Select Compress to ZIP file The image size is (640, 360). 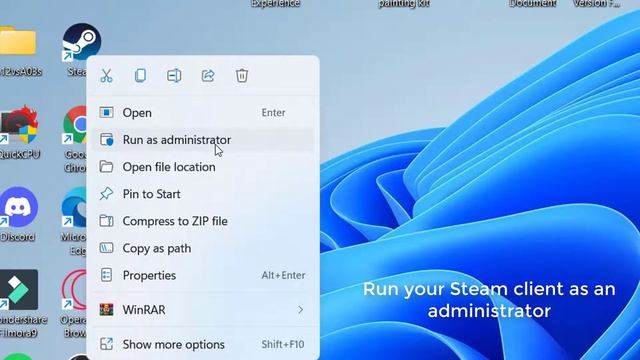click(x=203, y=221)
